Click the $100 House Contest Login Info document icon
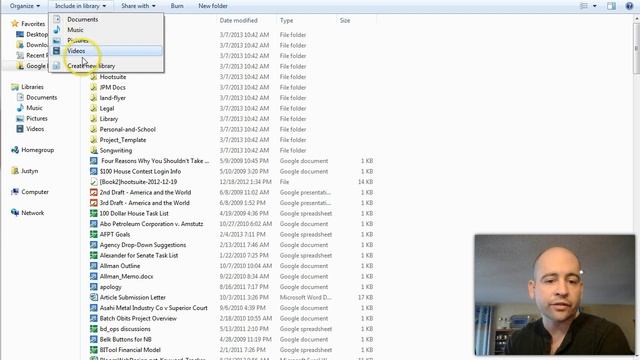The height and width of the screenshot is (360, 640). [93, 171]
